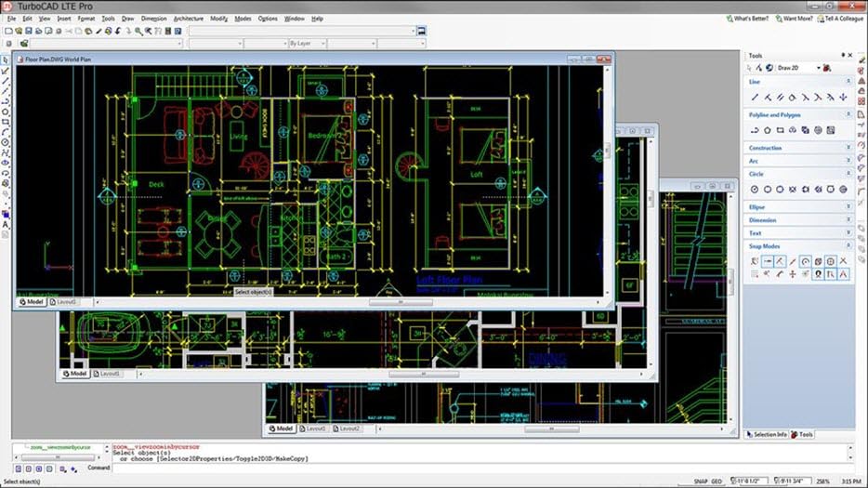
Task: Click the horizontal scrollbar of the bottom window
Action: (551, 429)
